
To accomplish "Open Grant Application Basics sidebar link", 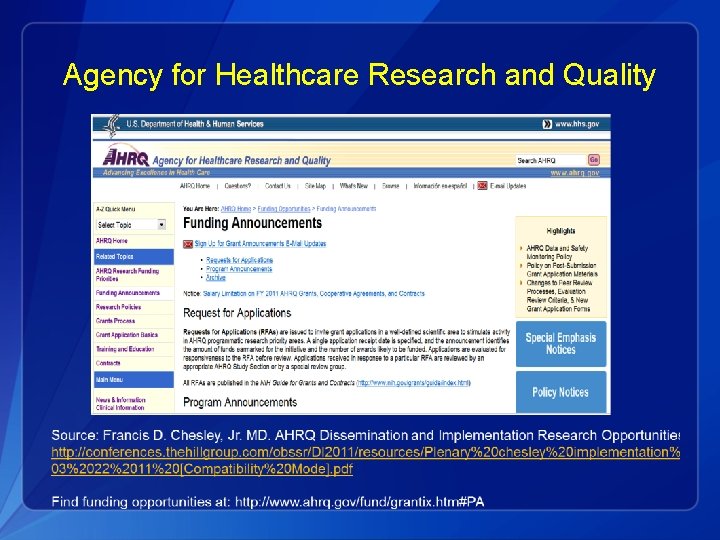I will (x=127, y=335).
